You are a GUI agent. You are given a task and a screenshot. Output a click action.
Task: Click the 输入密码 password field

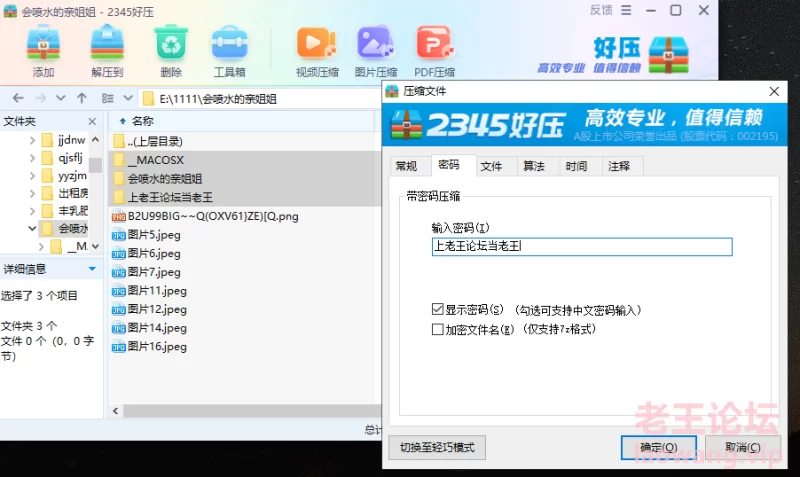click(582, 246)
